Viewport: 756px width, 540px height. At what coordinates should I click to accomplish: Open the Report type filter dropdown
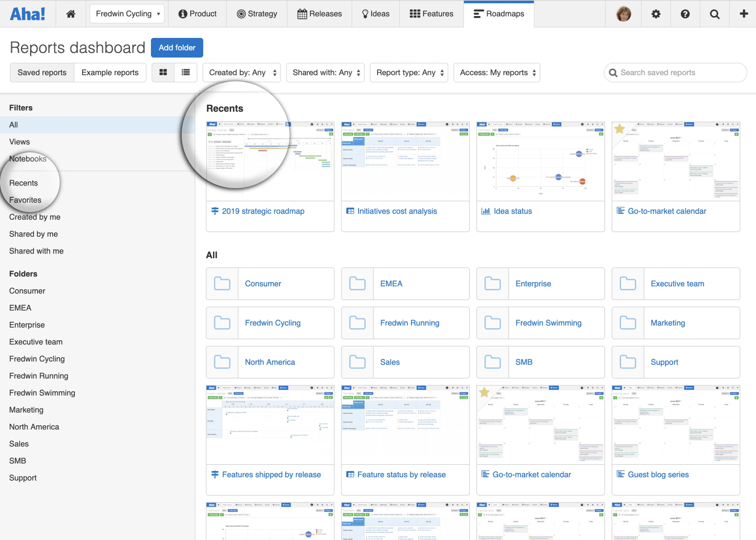coord(409,72)
